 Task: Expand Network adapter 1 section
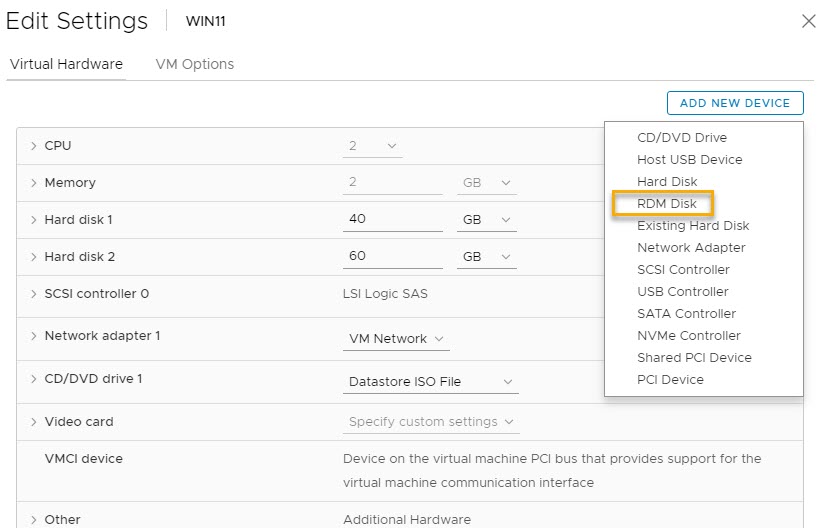pos(34,336)
